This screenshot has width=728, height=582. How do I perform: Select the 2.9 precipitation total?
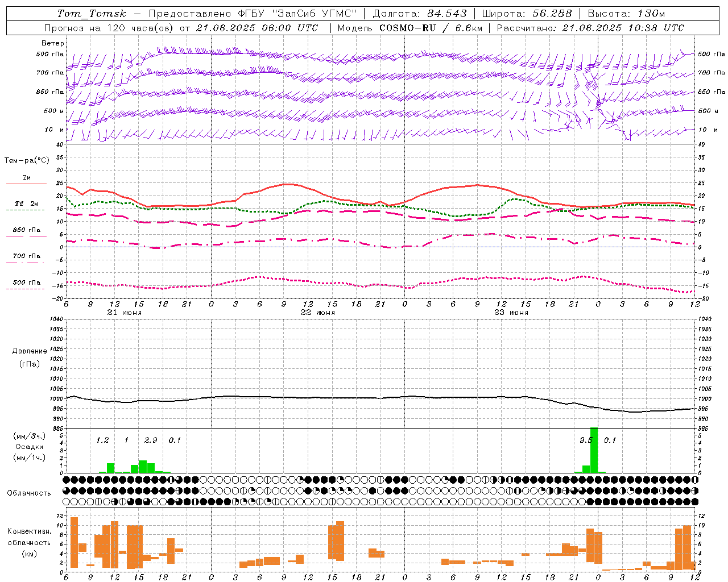click(x=151, y=440)
